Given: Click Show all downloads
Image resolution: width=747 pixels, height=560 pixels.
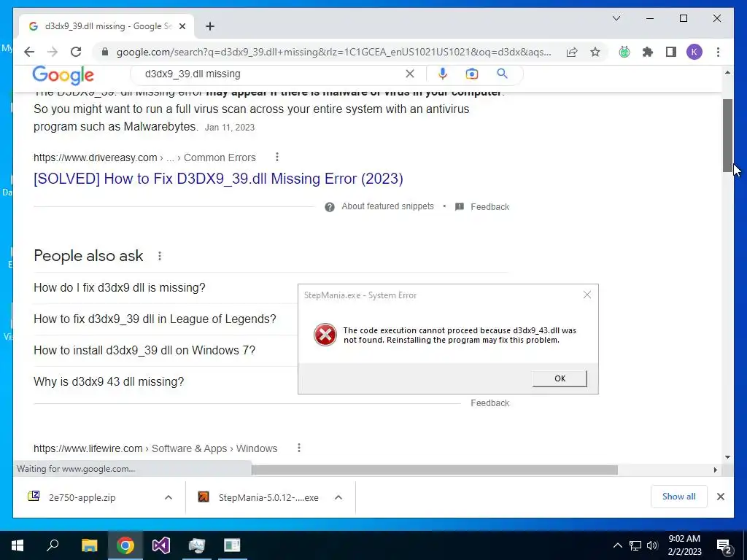Looking at the screenshot, I should tap(678, 497).
